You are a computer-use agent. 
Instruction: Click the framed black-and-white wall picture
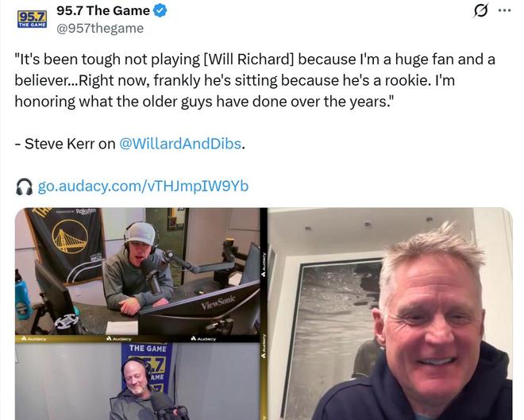click(336, 334)
